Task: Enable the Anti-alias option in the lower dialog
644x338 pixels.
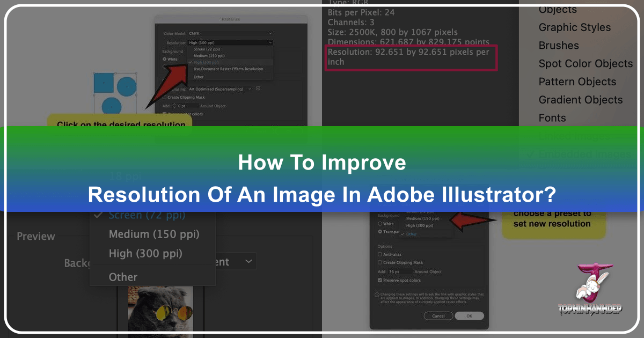Action: point(379,254)
